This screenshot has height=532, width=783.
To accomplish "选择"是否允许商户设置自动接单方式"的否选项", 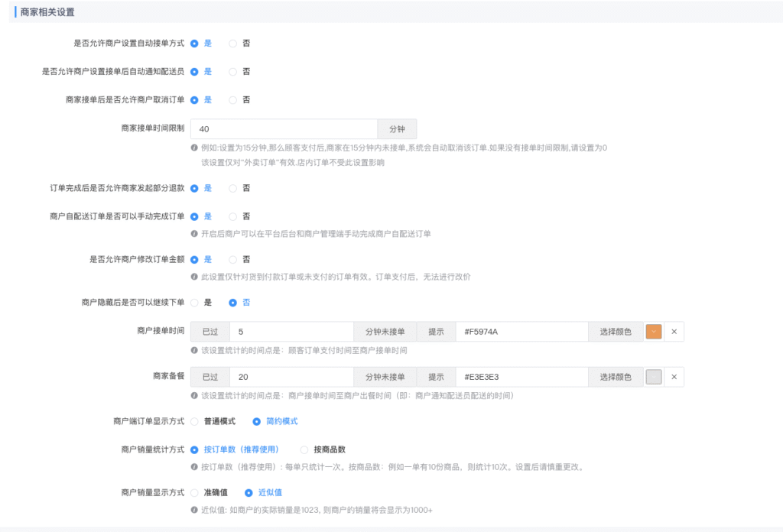I will pos(232,44).
